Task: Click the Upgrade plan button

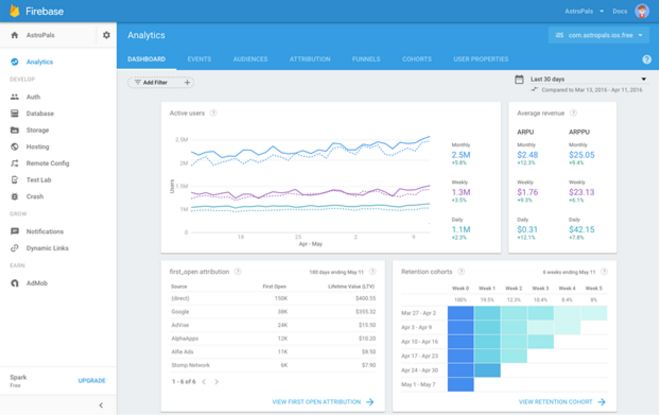Action: 92,380
